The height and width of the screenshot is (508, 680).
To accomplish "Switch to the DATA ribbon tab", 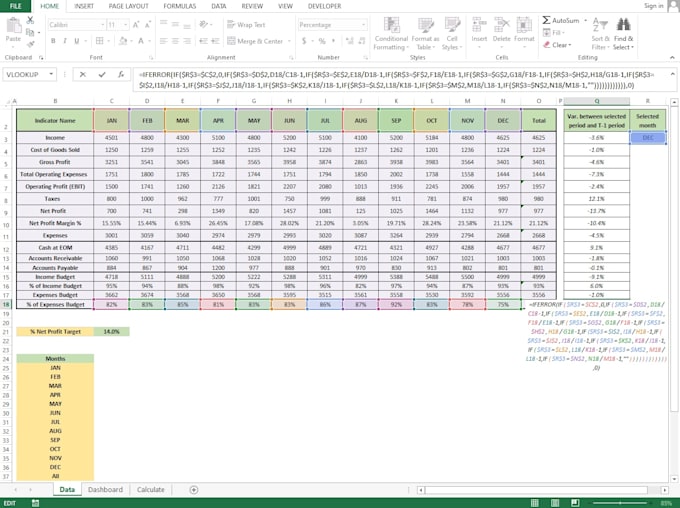I will (x=219, y=6).
